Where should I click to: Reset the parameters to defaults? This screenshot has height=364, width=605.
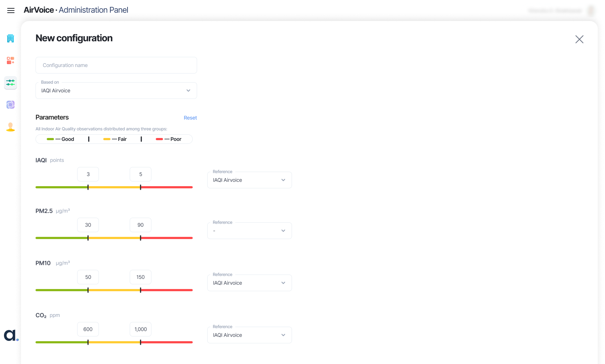(190, 118)
